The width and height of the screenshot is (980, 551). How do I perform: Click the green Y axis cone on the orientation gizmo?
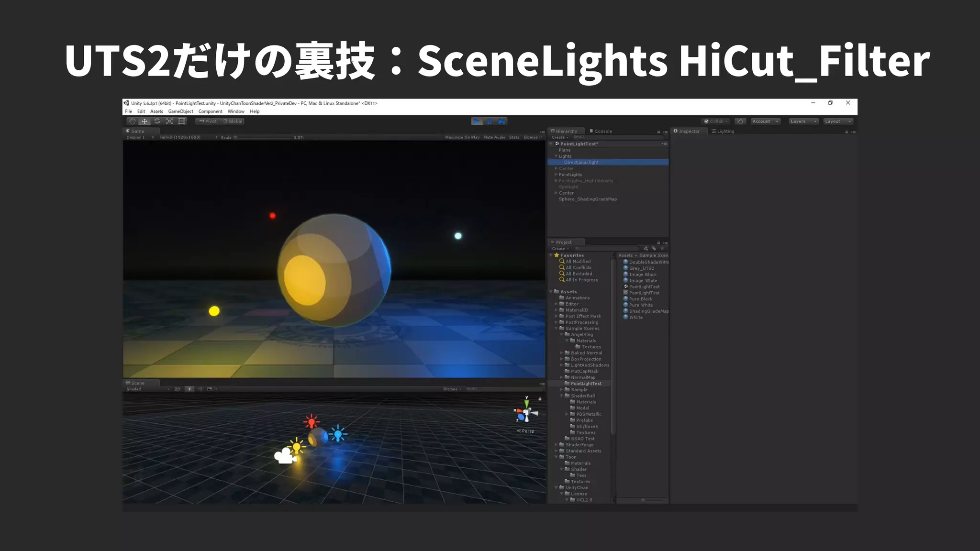pyautogui.click(x=527, y=404)
